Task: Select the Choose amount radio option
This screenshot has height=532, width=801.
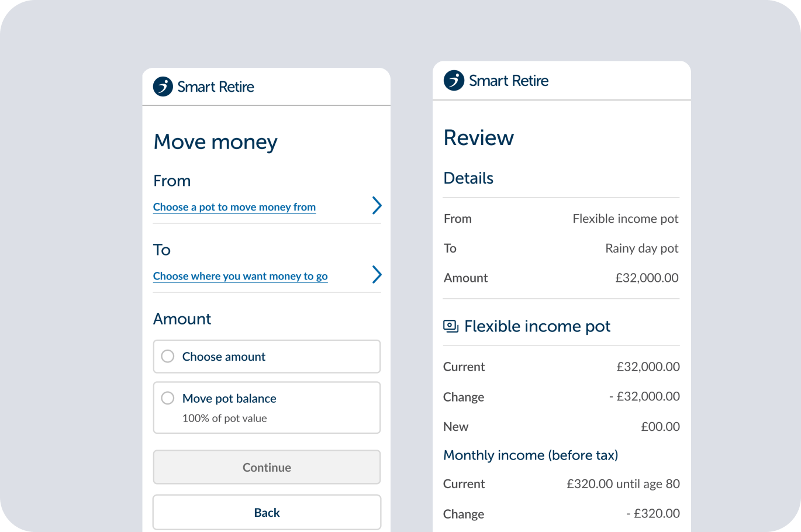Action: 168,356
